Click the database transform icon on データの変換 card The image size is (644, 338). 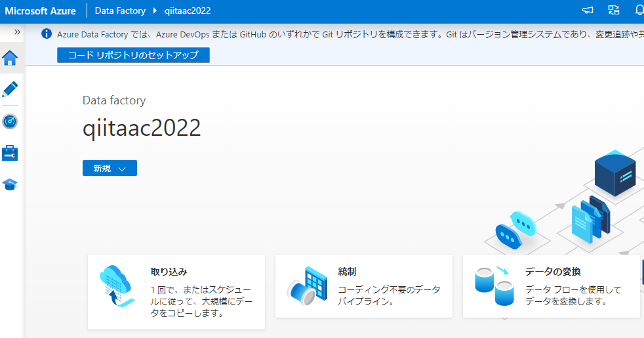pos(494,286)
